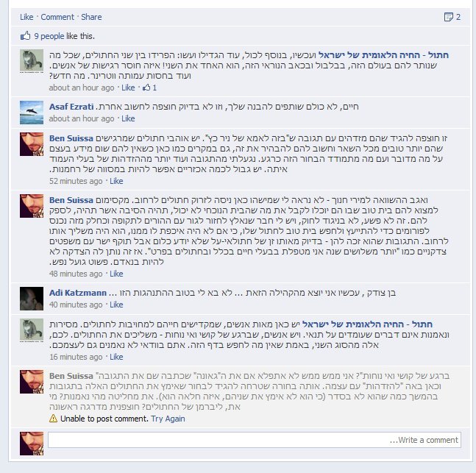Viewport: 476px width, 473px height.
Task: Like Asaf Ezrati's comment
Action: (x=128, y=118)
